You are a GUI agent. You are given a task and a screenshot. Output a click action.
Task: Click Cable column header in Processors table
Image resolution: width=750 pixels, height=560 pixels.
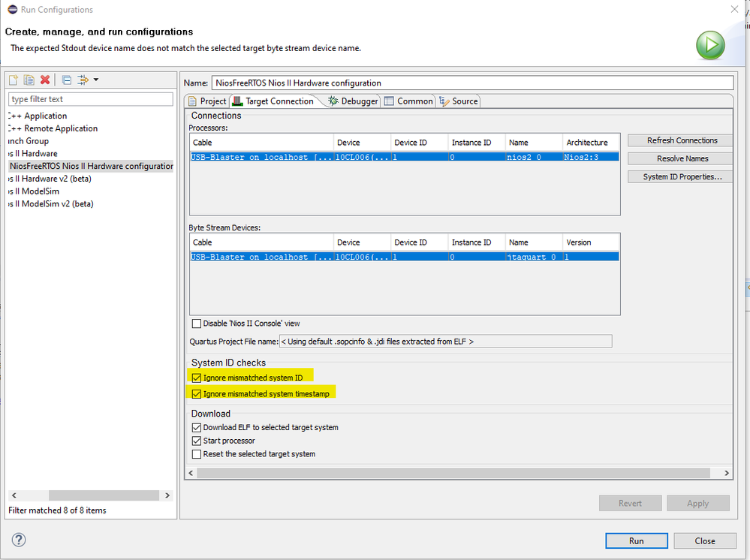tap(262, 143)
